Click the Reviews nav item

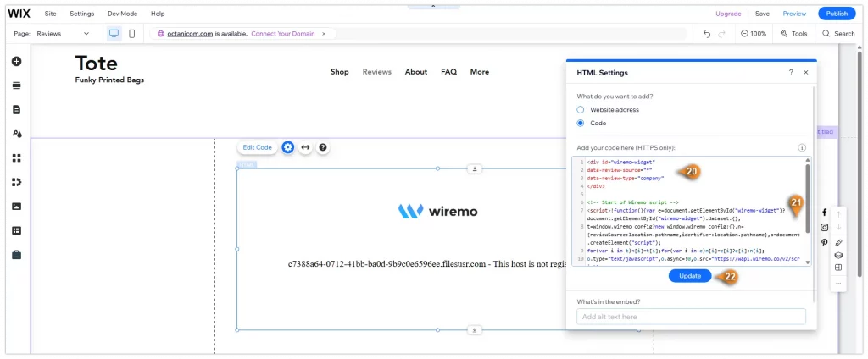[x=377, y=71]
